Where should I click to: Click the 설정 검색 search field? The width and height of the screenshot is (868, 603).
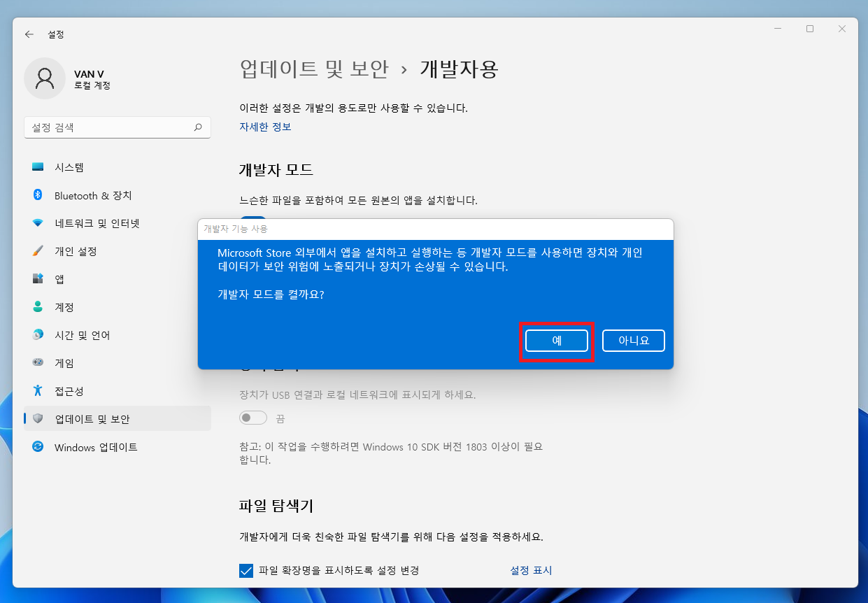click(x=118, y=127)
